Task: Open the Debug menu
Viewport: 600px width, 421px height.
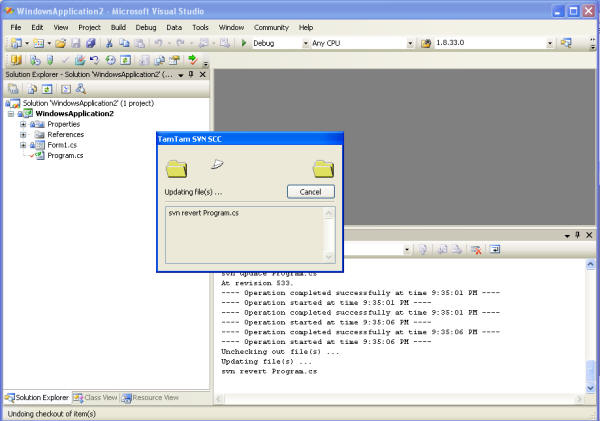Action: (x=146, y=28)
